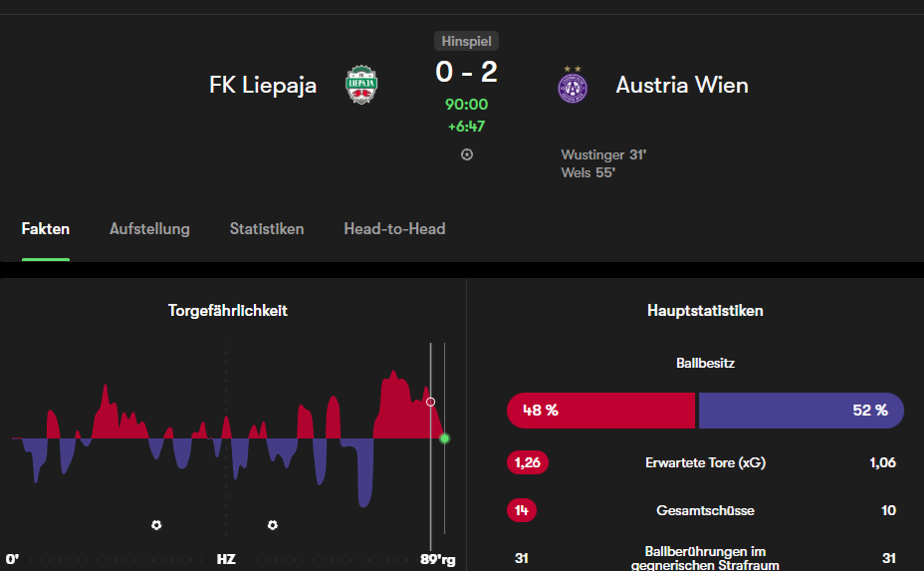Click the white hollow marker on chart line
Image resolution: width=924 pixels, height=571 pixels.
[431, 402]
